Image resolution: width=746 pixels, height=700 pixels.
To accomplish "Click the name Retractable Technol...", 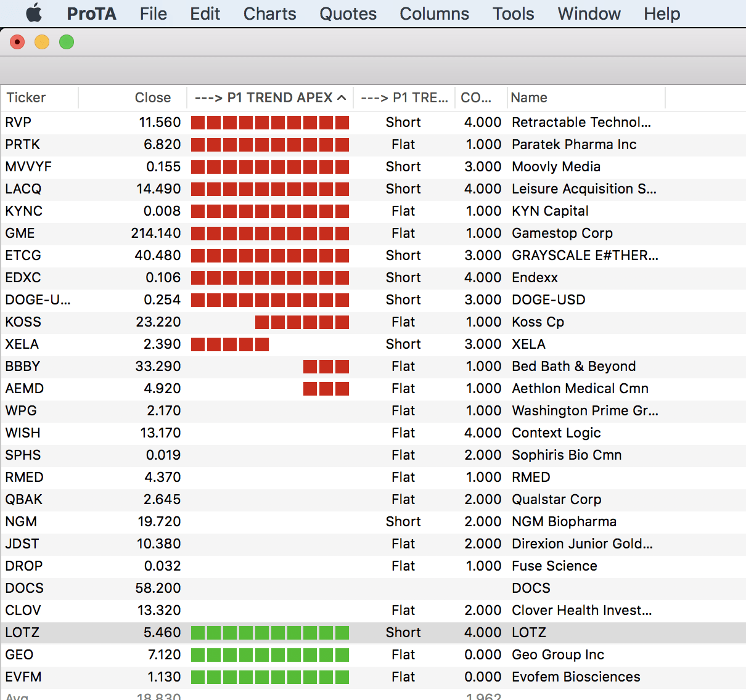I will tap(581, 122).
